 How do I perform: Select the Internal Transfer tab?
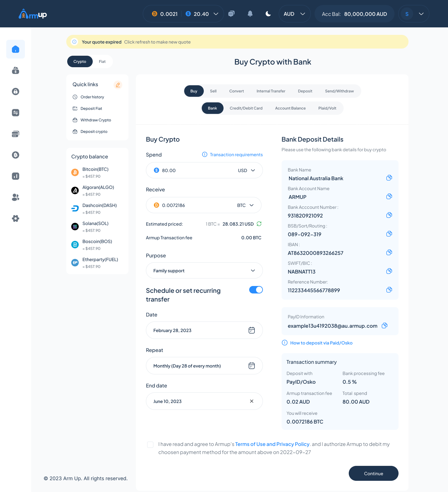click(x=271, y=91)
